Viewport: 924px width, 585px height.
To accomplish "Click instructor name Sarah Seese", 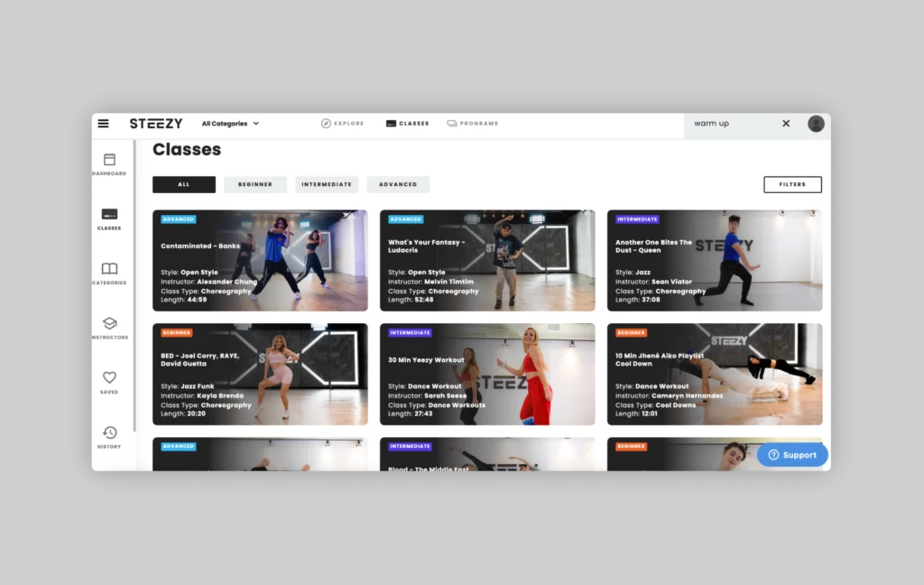I will [x=446, y=395].
